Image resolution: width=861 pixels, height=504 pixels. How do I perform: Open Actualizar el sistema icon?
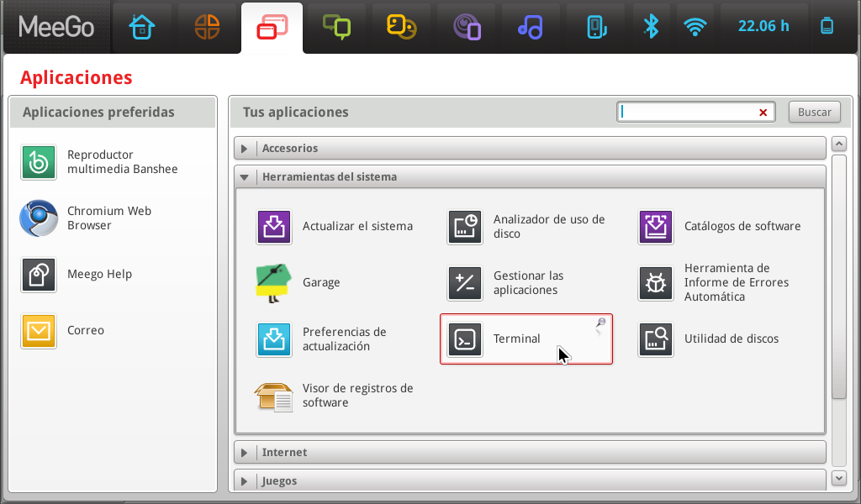[274, 227]
